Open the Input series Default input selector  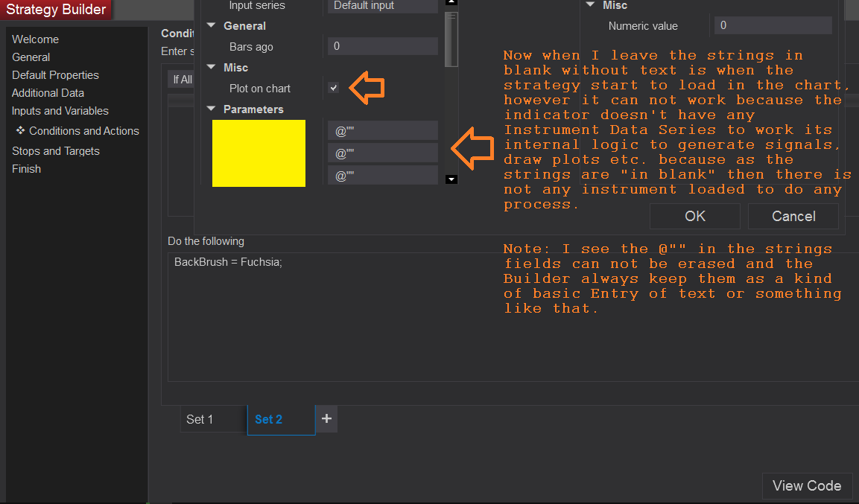pos(382,6)
